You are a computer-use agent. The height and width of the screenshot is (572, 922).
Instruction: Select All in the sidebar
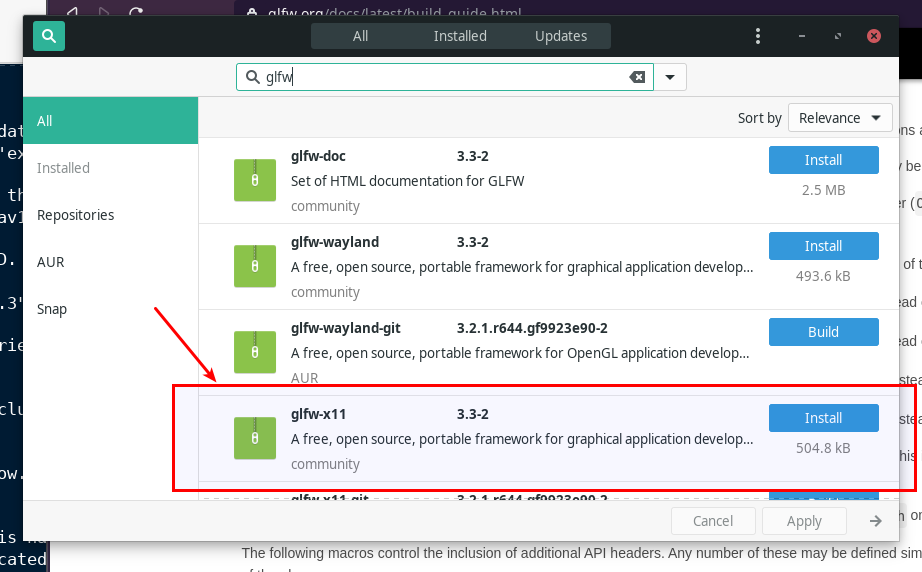111,121
